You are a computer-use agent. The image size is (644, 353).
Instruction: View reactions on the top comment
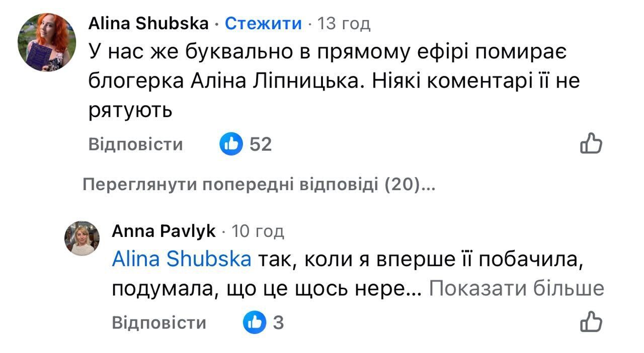[247, 144]
